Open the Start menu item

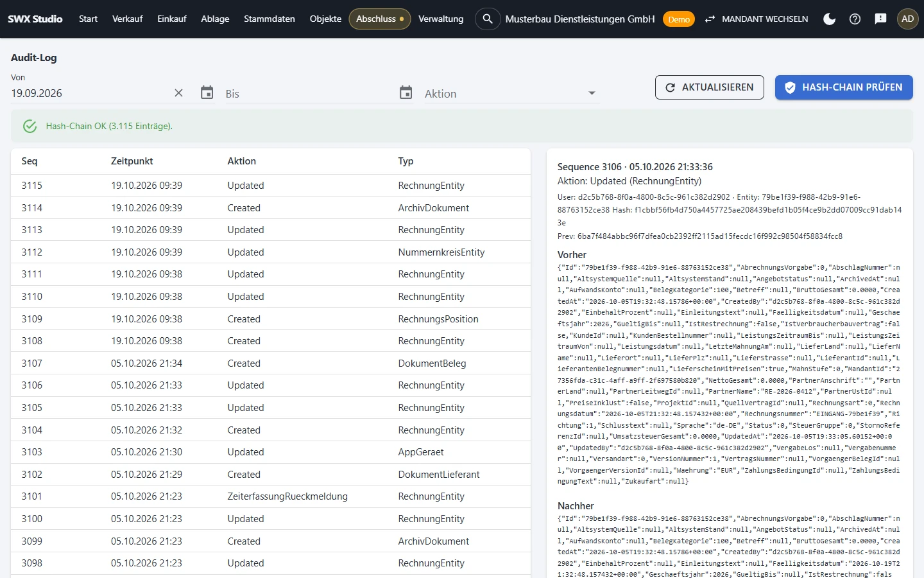(x=88, y=19)
